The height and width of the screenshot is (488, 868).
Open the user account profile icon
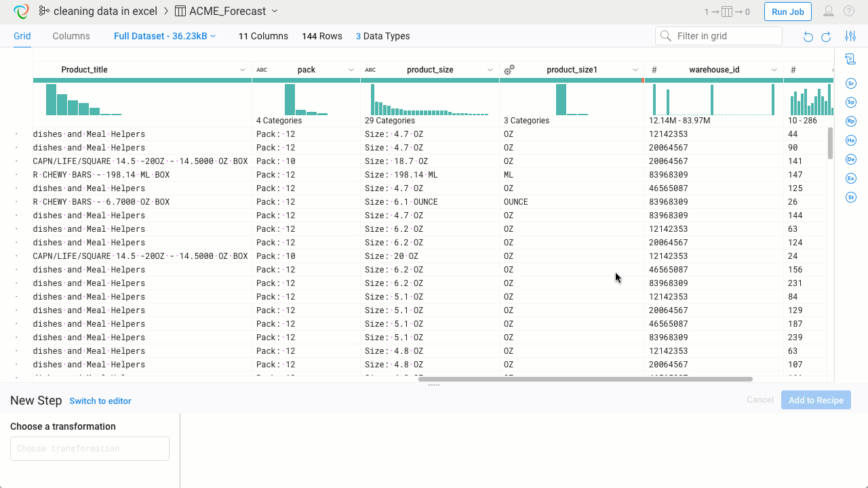click(x=829, y=12)
